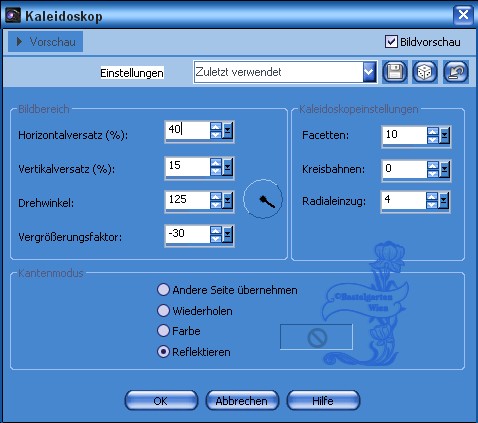Click the Abbrechen button
Image resolution: width=478 pixels, height=423 pixels.
(x=242, y=400)
